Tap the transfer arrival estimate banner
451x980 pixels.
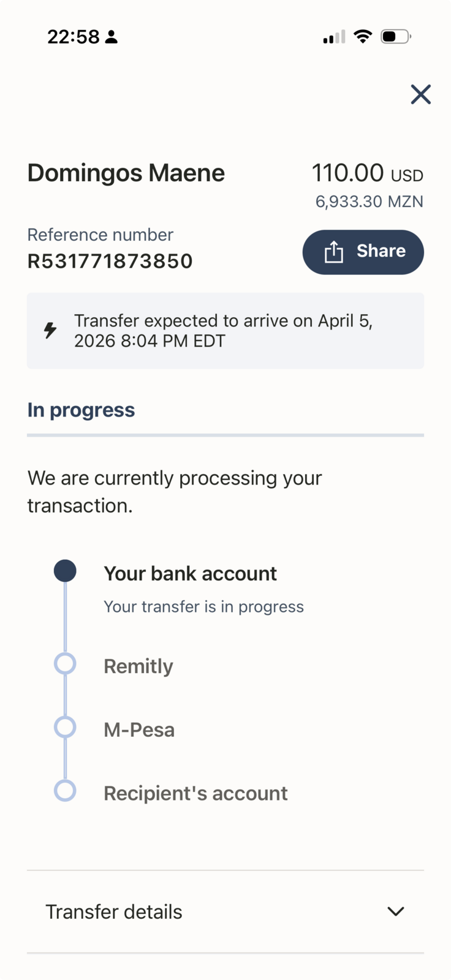point(225,331)
